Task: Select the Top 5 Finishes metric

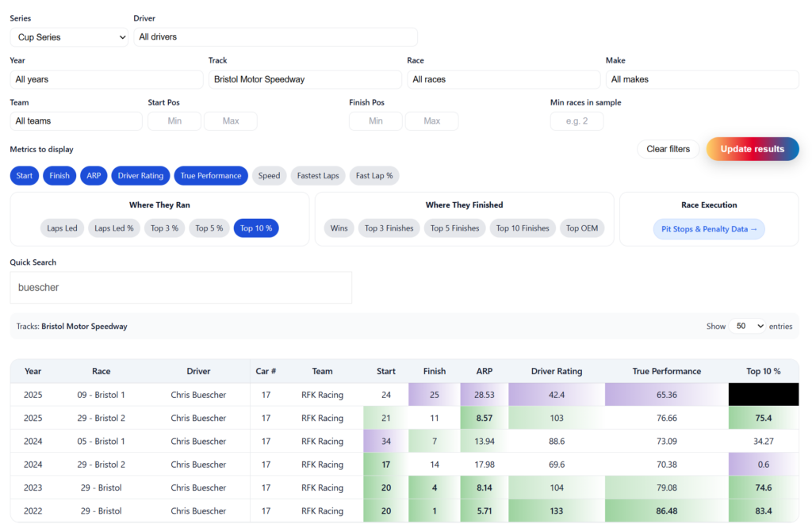Action: (454, 228)
